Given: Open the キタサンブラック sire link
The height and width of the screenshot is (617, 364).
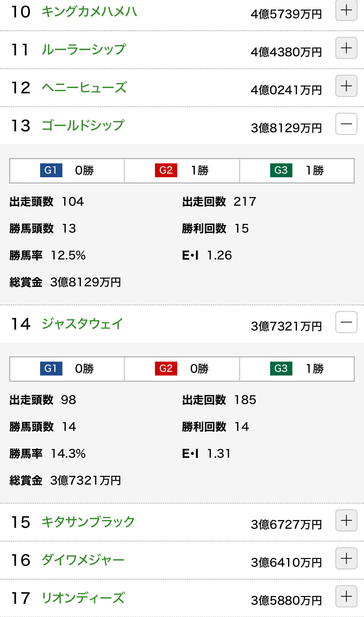Looking at the screenshot, I should click(x=88, y=522).
